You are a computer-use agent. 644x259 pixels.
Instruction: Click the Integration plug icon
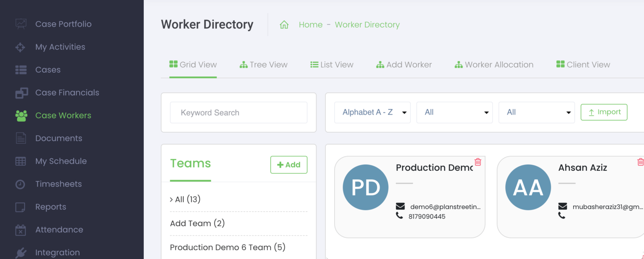click(20, 252)
